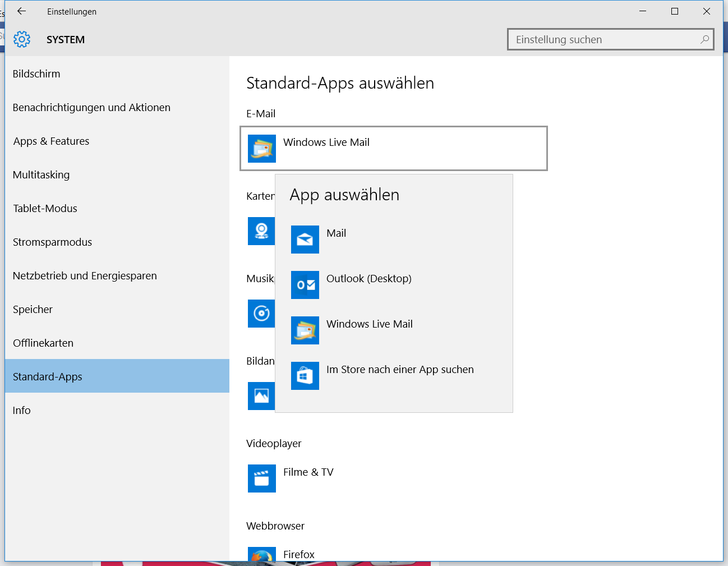Click the photo viewer app icon
The height and width of the screenshot is (566, 728).
click(261, 396)
